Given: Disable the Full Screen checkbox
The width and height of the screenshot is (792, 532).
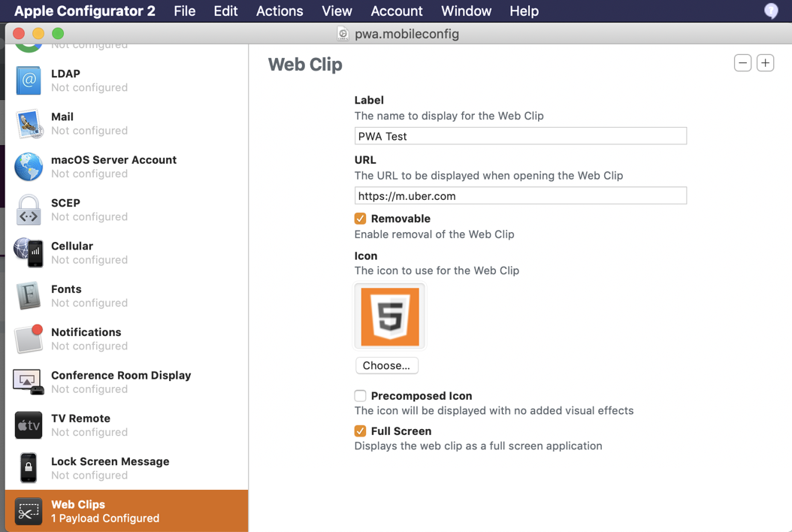Looking at the screenshot, I should tap(361, 431).
